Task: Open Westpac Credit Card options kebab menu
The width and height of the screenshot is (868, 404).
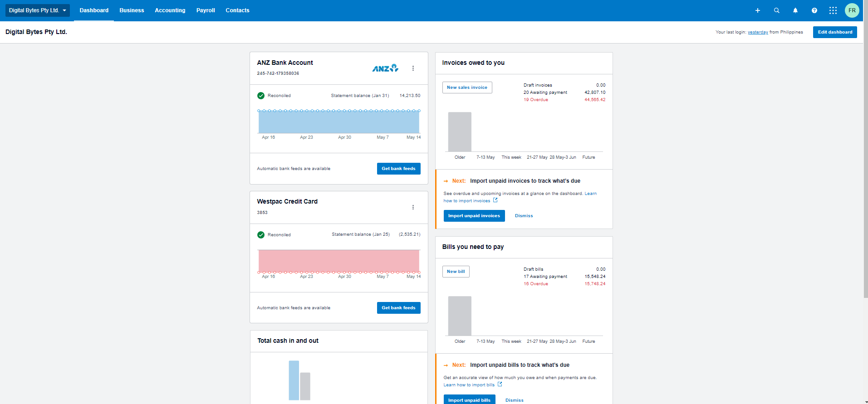Action: coord(413,207)
